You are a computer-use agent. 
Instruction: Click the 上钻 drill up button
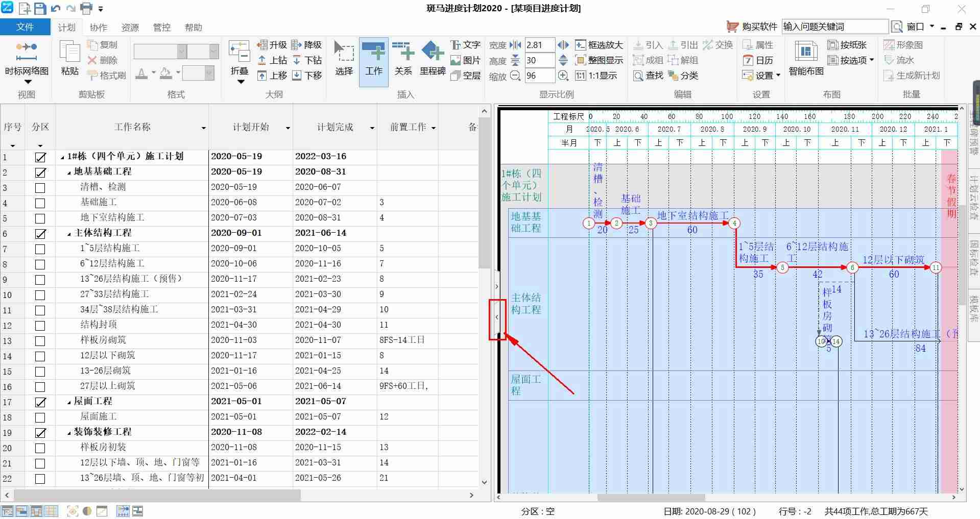[x=272, y=60]
